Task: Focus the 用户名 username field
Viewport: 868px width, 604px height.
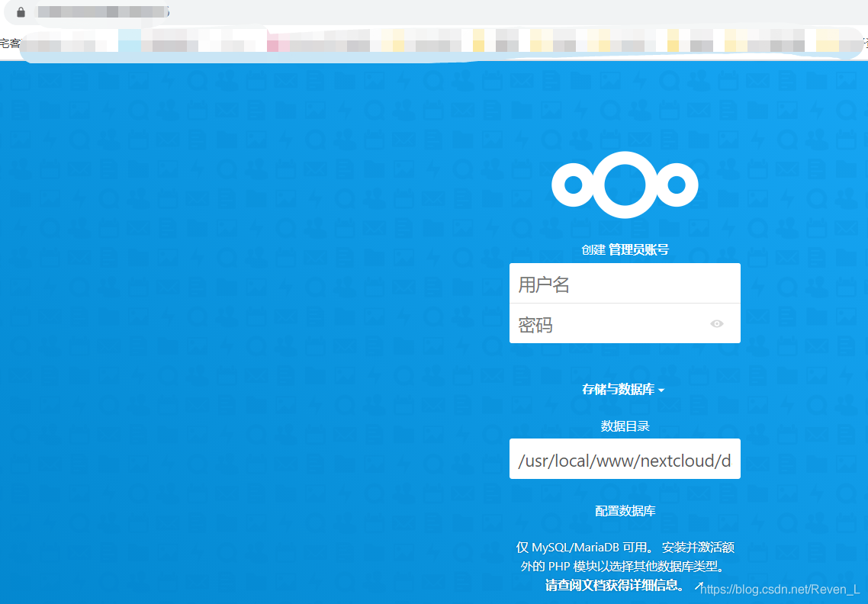Action: coord(625,283)
